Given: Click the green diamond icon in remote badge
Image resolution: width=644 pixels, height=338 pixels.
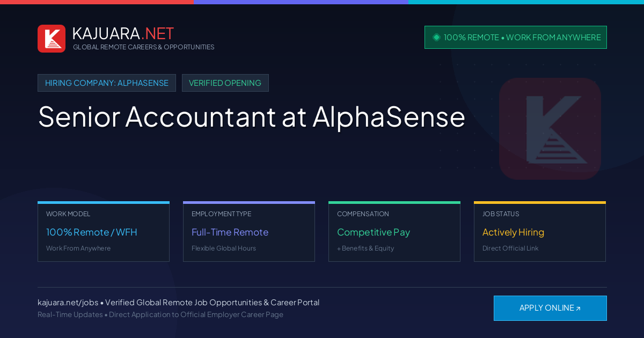Looking at the screenshot, I should tap(436, 38).
